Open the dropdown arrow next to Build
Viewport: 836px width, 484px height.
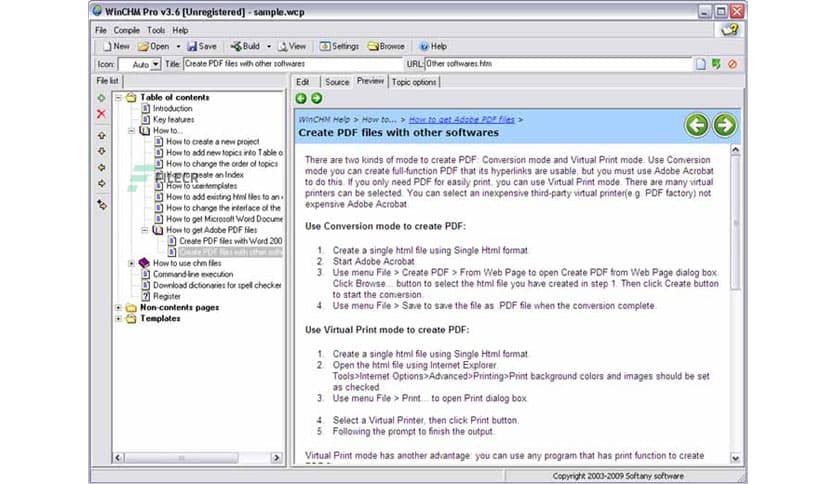[269, 46]
